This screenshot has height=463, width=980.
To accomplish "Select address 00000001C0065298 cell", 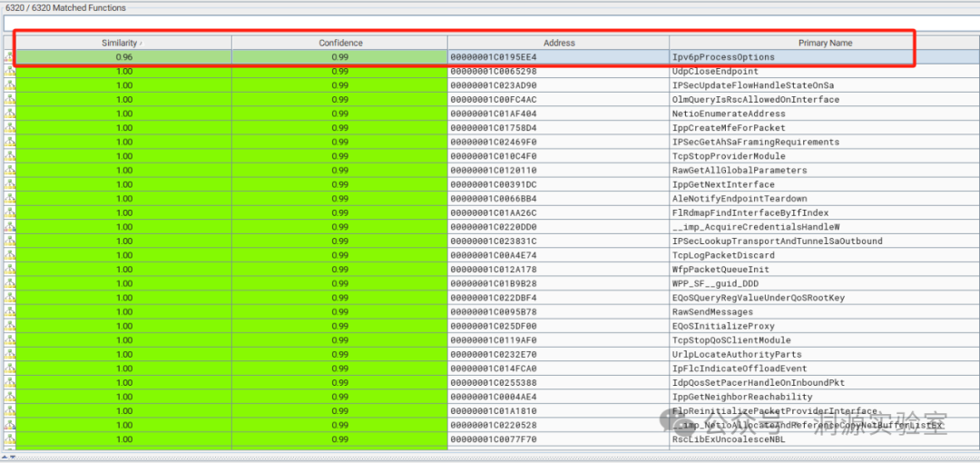I will pos(494,71).
